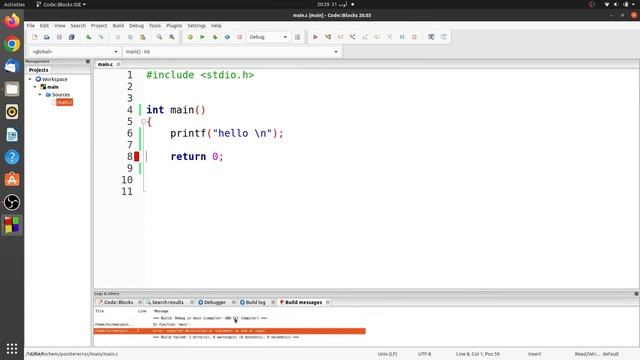
Task: Open the View menu
Action: [x=60, y=26]
